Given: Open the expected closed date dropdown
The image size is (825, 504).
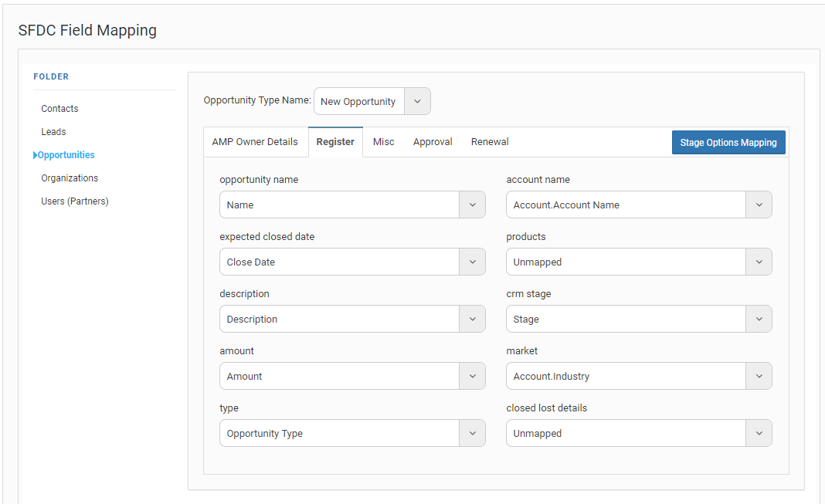Looking at the screenshot, I should pos(472,262).
